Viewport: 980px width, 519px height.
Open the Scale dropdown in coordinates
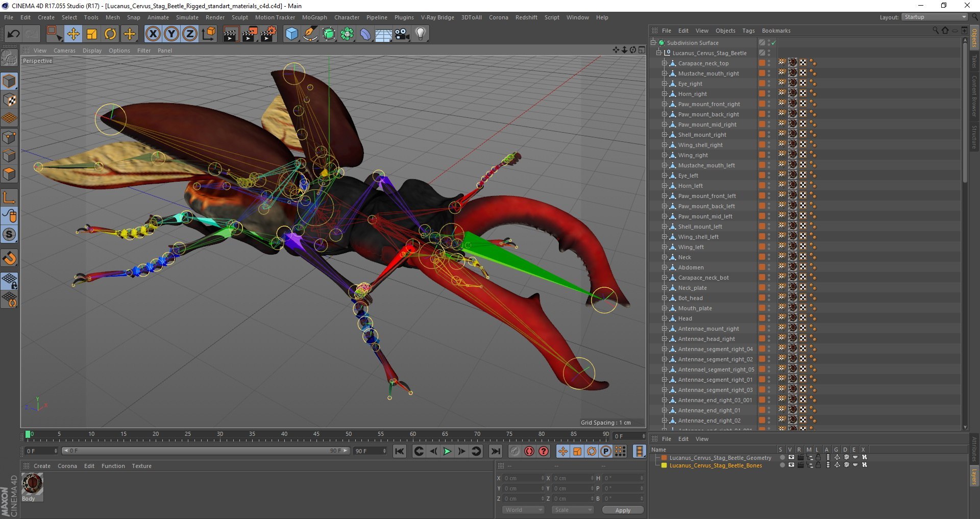point(573,510)
